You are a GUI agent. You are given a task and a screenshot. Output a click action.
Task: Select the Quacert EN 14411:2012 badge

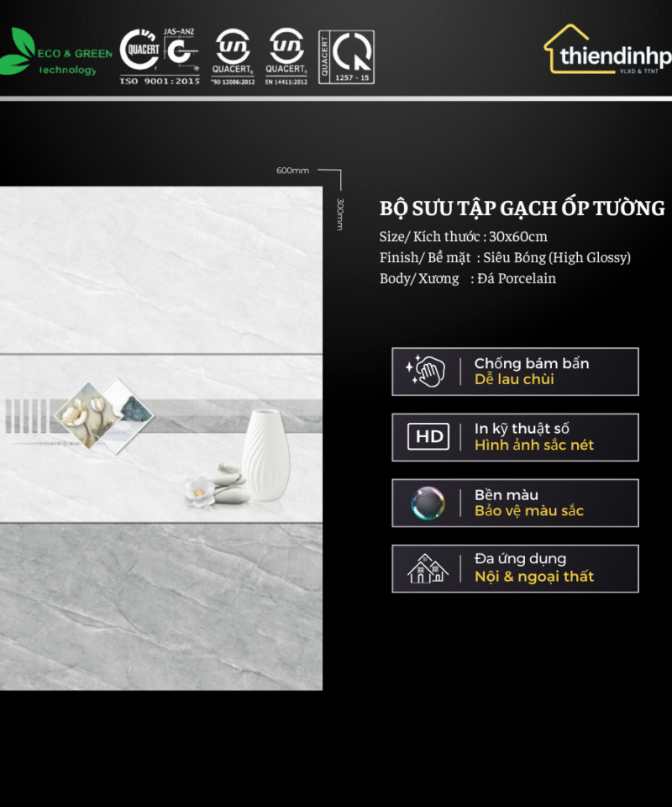[286, 55]
